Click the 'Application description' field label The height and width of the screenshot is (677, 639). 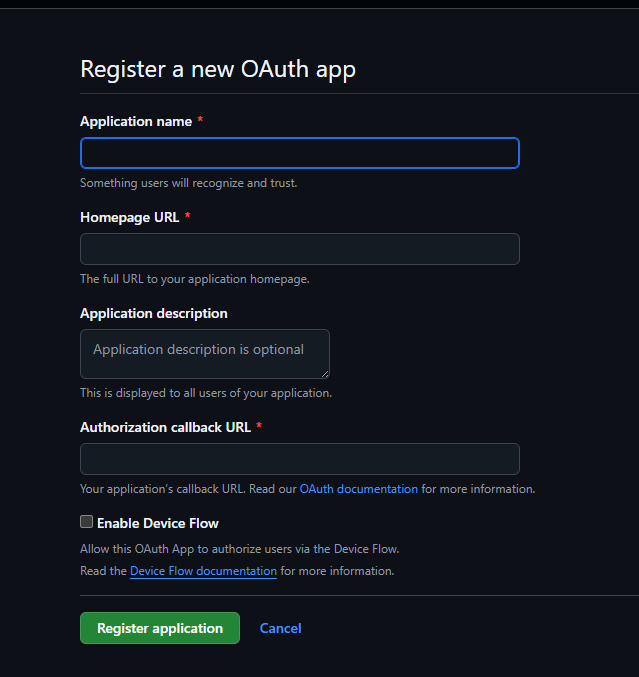(x=154, y=313)
